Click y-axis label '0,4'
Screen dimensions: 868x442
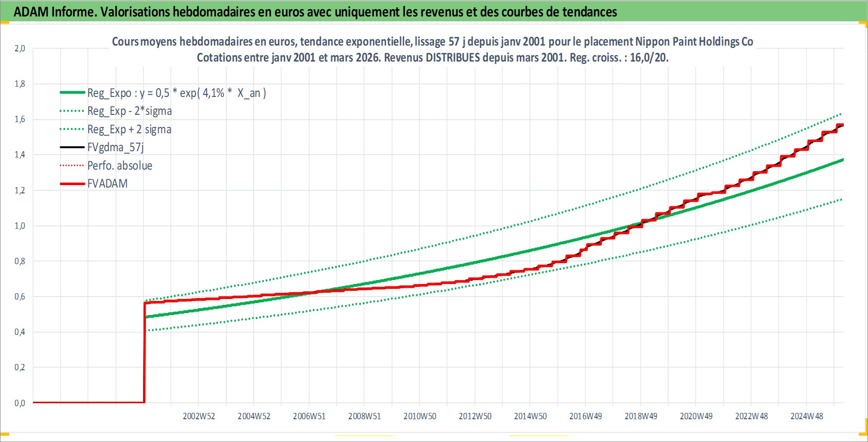click(20, 332)
